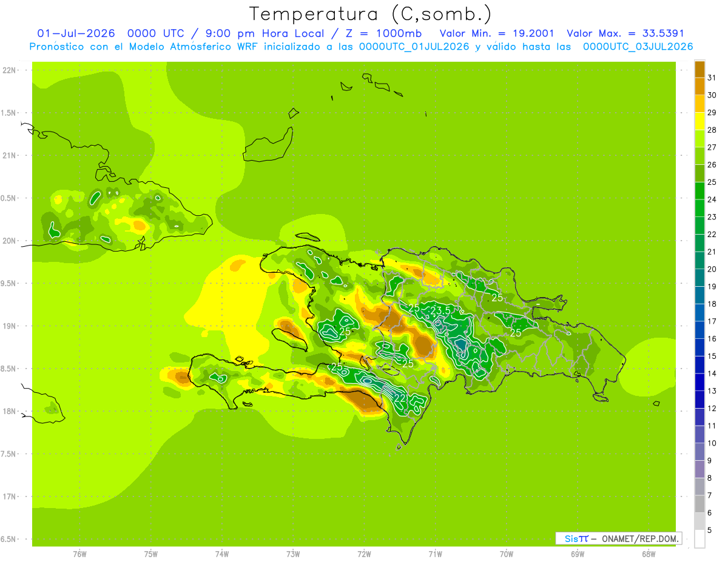Select the pressure level "Z = 1000mb"
The width and height of the screenshot is (728, 562).
pyautogui.click(x=383, y=34)
